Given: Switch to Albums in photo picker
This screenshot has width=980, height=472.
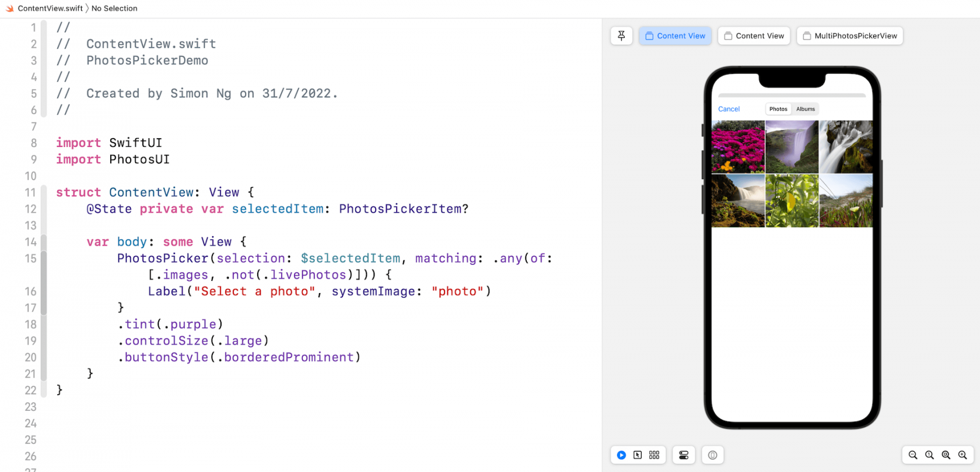Looking at the screenshot, I should pos(806,109).
